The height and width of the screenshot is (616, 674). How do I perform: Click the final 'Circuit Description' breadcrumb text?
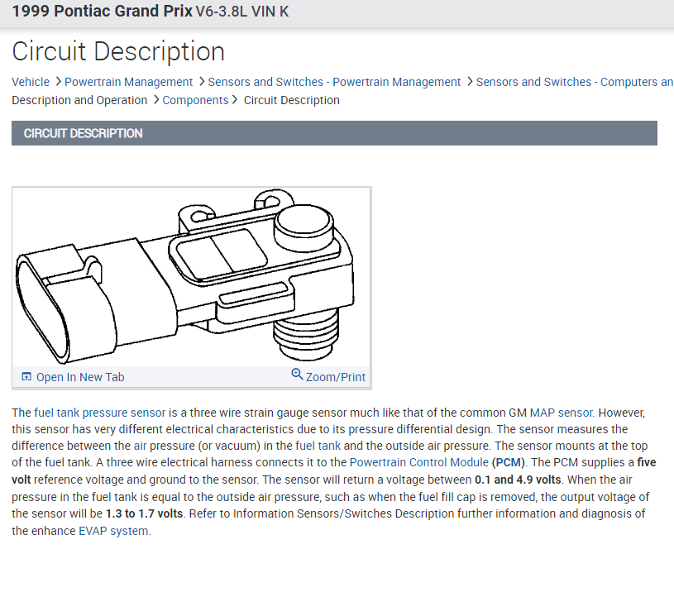291,100
